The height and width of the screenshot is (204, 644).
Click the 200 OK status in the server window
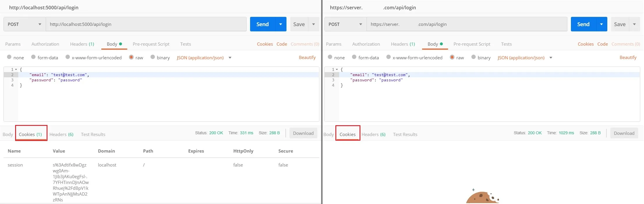pos(535,133)
